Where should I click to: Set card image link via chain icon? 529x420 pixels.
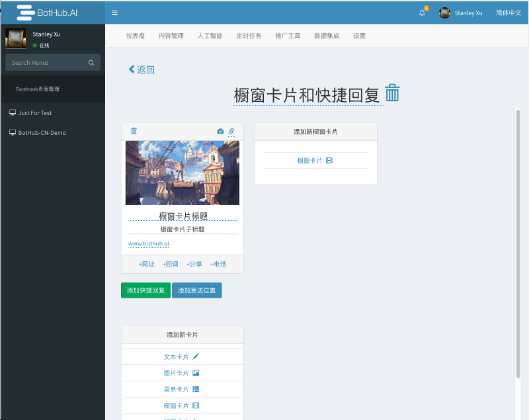point(231,131)
